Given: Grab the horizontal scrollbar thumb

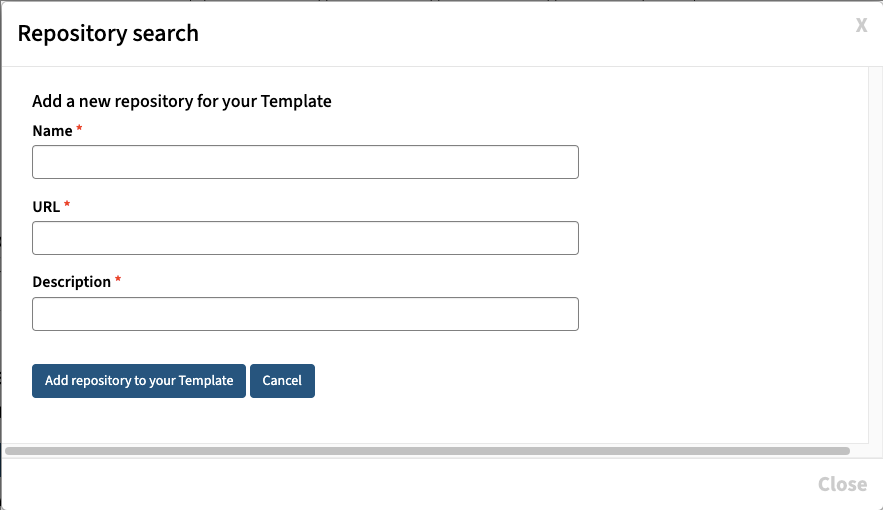Looking at the screenshot, I should point(427,451).
